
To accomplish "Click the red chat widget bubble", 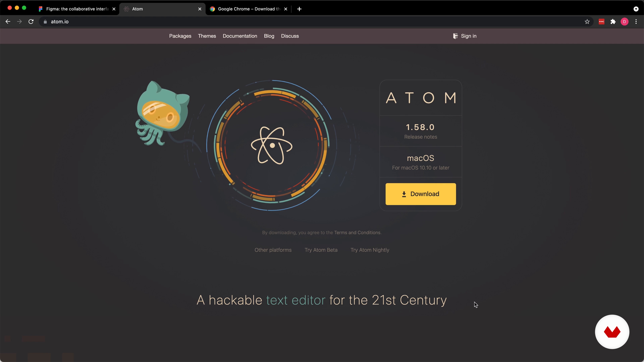I will click(612, 332).
